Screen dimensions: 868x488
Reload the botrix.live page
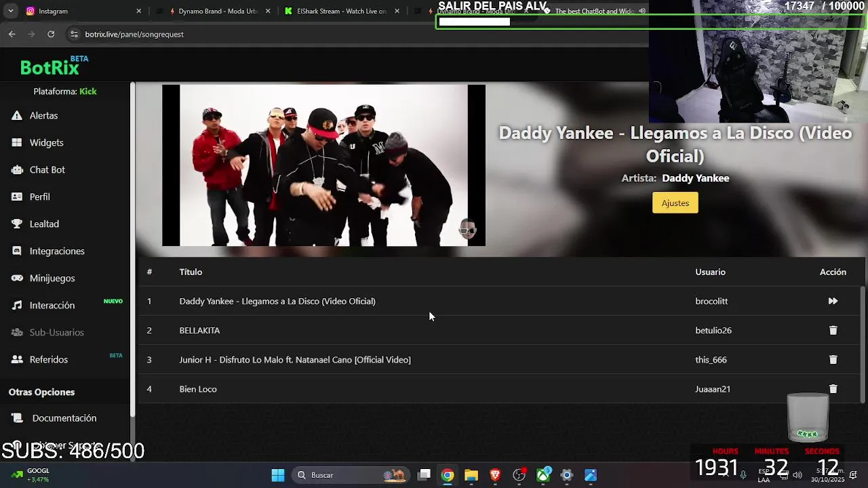[x=51, y=34]
